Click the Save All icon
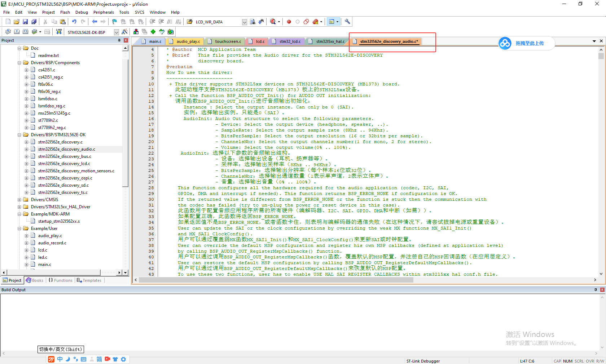This screenshot has height=364, width=606. click(x=34, y=22)
